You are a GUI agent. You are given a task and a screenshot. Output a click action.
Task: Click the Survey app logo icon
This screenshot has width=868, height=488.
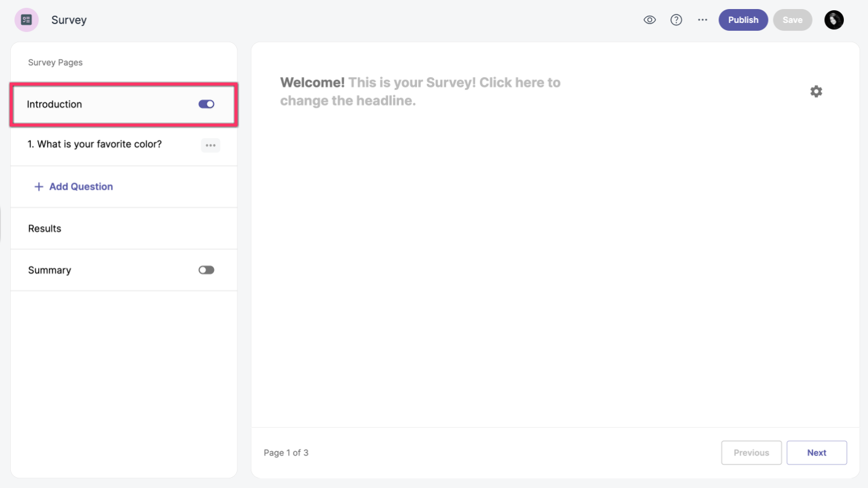pyautogui.click(x=27, y=20)
